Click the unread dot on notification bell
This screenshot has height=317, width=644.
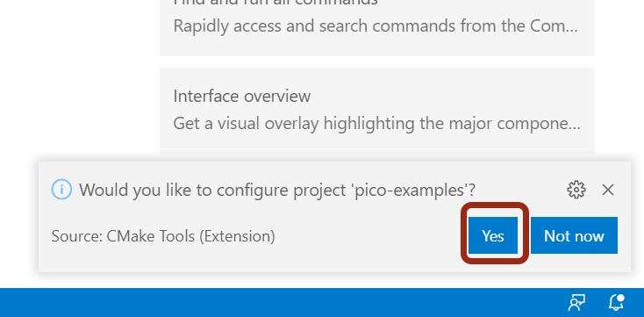[x=620, y=298]
